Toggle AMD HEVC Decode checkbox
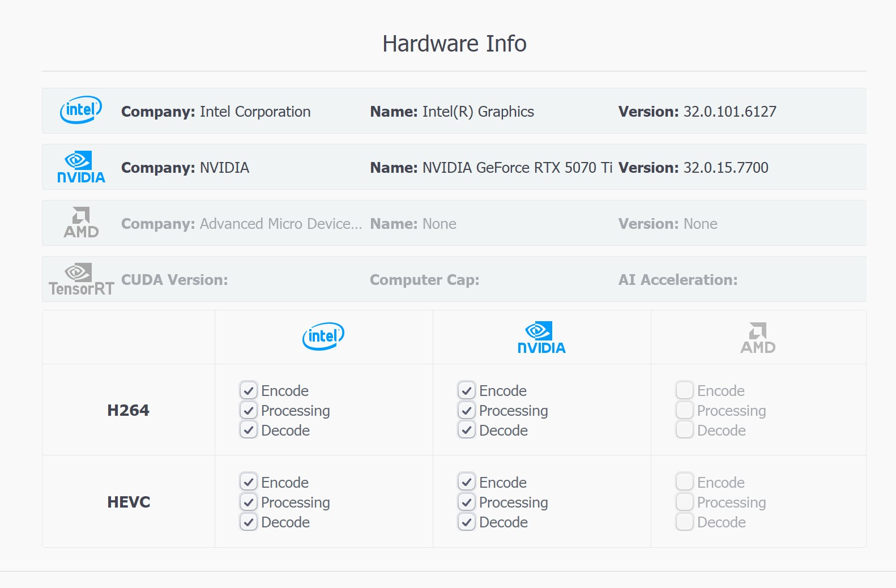Viewport: 896px width, 588px height. (685, 522)
